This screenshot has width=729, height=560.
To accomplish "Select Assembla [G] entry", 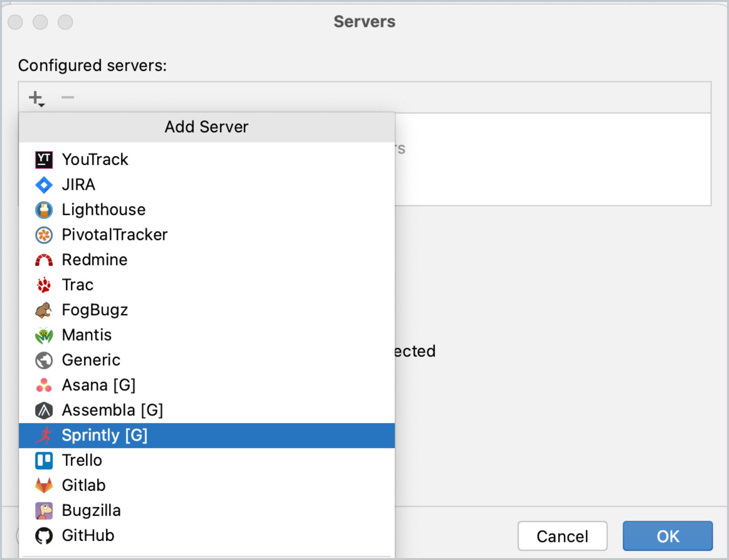I will pyautogui.click(x=207, y=410).
